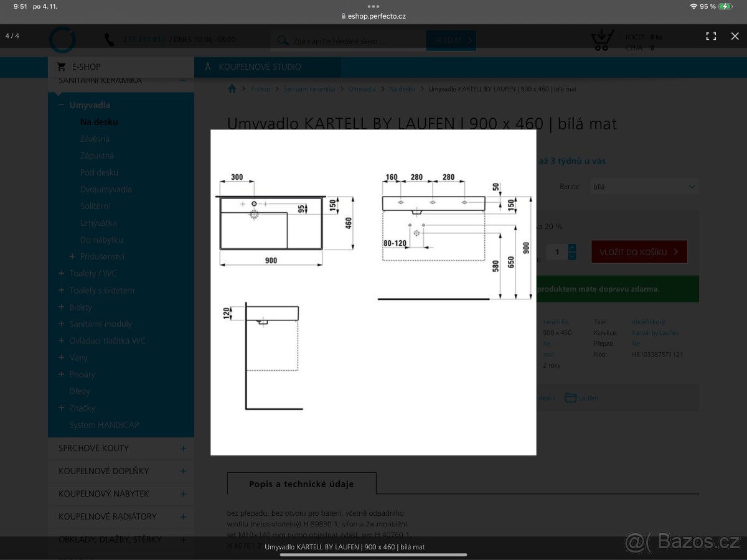Open the E-SHOP tab
The image size is (747, 560).
(121, 67)
